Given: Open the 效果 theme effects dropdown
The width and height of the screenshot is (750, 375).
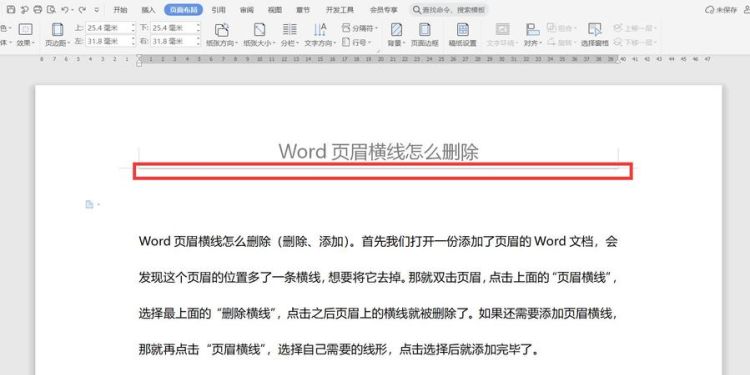Looking at the screenshot, I should (x=25, y=35).
